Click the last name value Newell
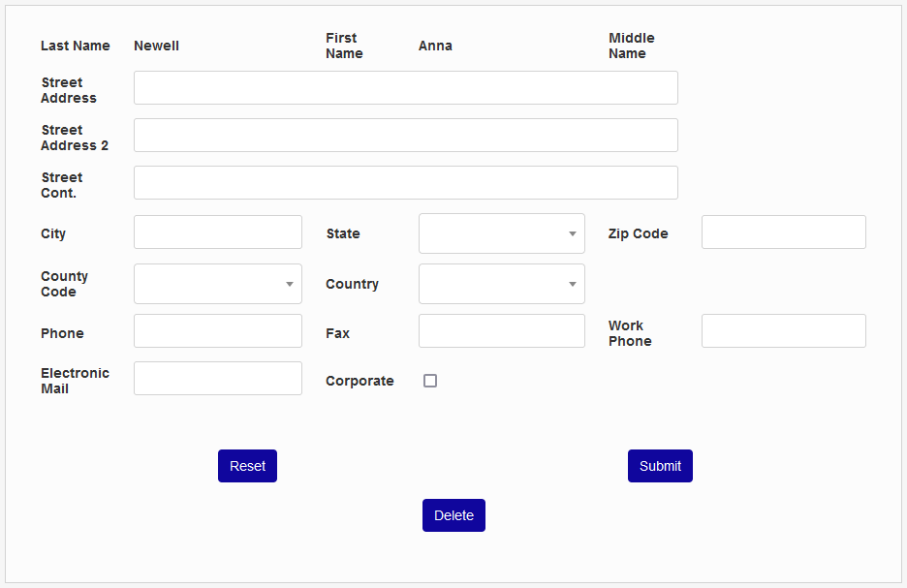Screen dimensions: 907x588 (156, 46)
